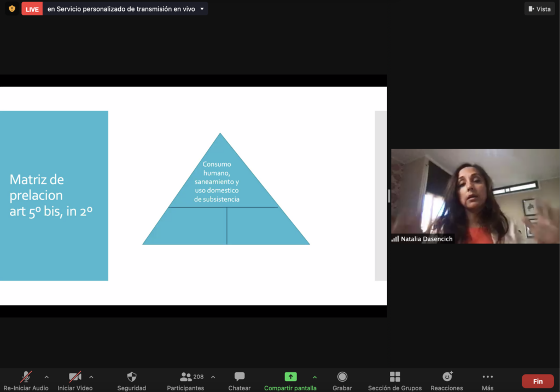The width and height of the screenshot is (560, 392).
Task: Select Natalia Dasencich's video thumbnail
Action: pos(475,196)
